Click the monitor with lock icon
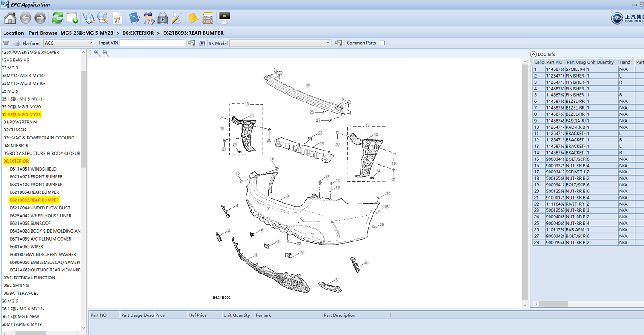This screenshot has height=335, width=644. [225, 18]
